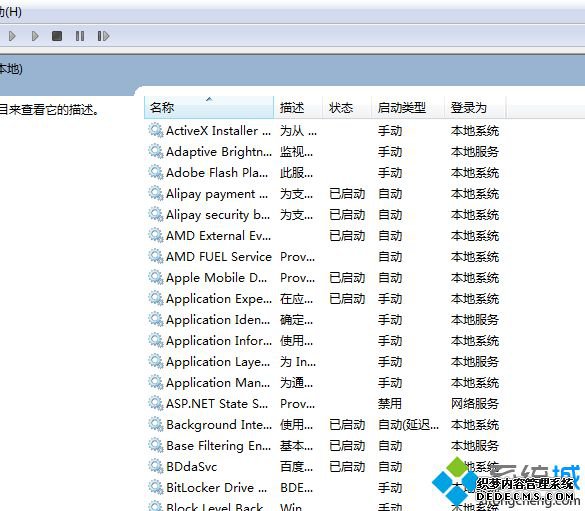Click the second green play toolbar icon
Viewport: 585px width, 511px height.
click(35, 36)
